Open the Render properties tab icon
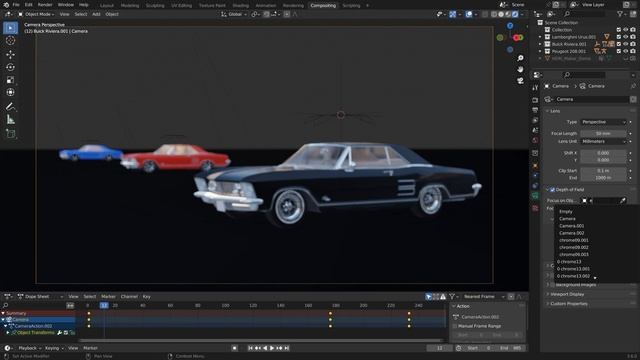The image size is (640, 360). tap(535, 100)
